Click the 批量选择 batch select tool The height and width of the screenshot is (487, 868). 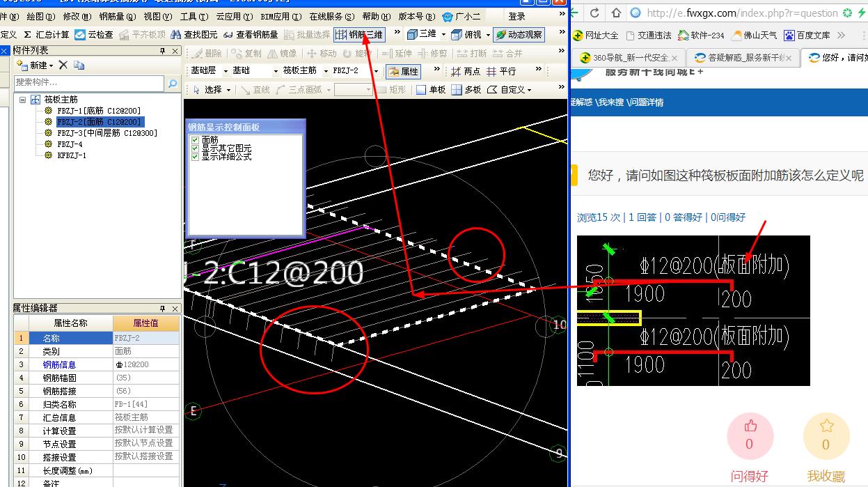pyautogui.click(x=306, y=34)
